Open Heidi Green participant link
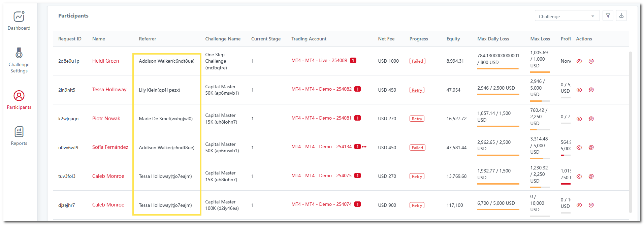 point(105,61)
